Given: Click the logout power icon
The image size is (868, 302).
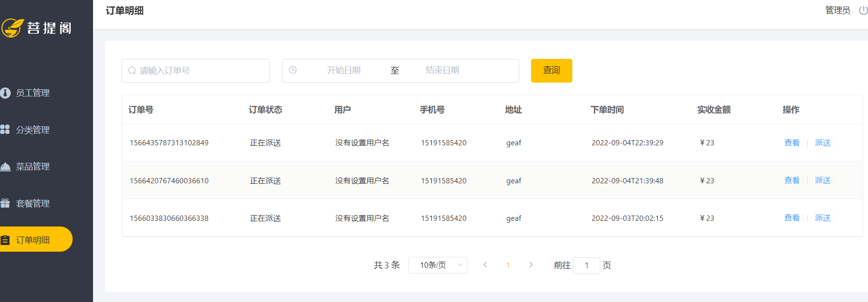Looking at the screenshot, I should pos(863,10).
